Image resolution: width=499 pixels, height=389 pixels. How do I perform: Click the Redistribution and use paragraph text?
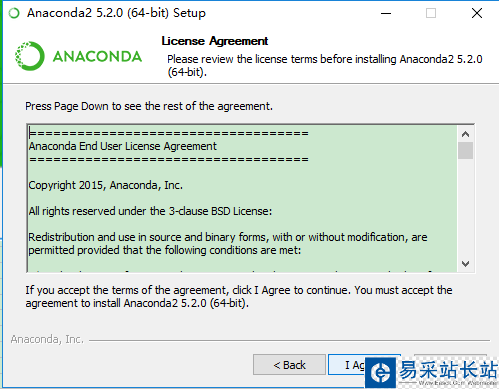228,243
